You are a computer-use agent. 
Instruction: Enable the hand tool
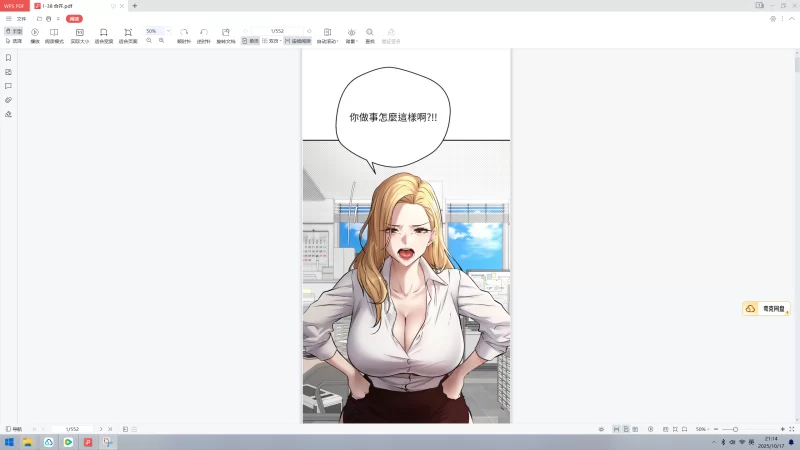(14, 31)
